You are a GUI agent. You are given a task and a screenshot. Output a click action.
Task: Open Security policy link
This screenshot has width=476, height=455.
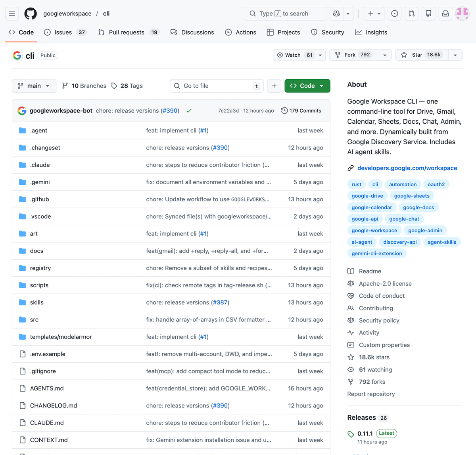pos(379,320)
